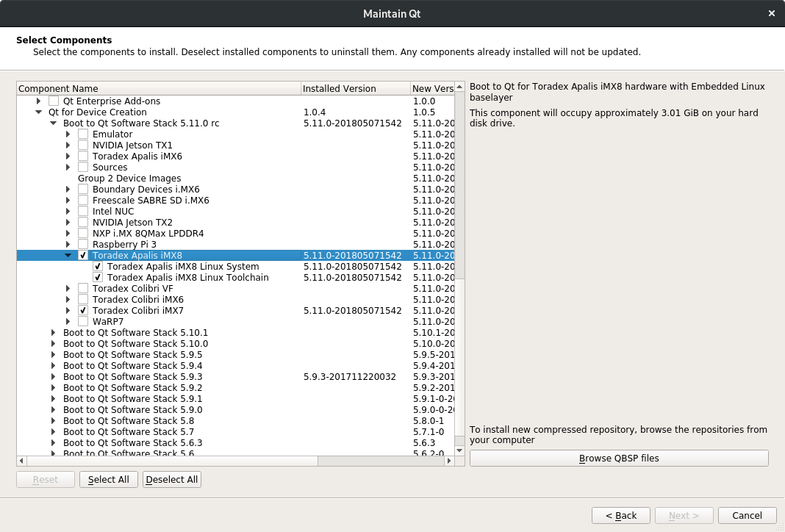Check the Toradex Colibri VF box
Image resolution: width=785 pixels, height=532 pixels.
(x=83, y=288)
